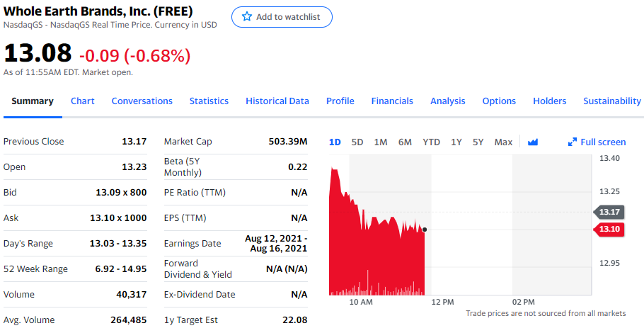This screenshot has width=644, height=333.
Task: Switch chart to 6M range
Action: pyautogui.click(x=405, y=142)
